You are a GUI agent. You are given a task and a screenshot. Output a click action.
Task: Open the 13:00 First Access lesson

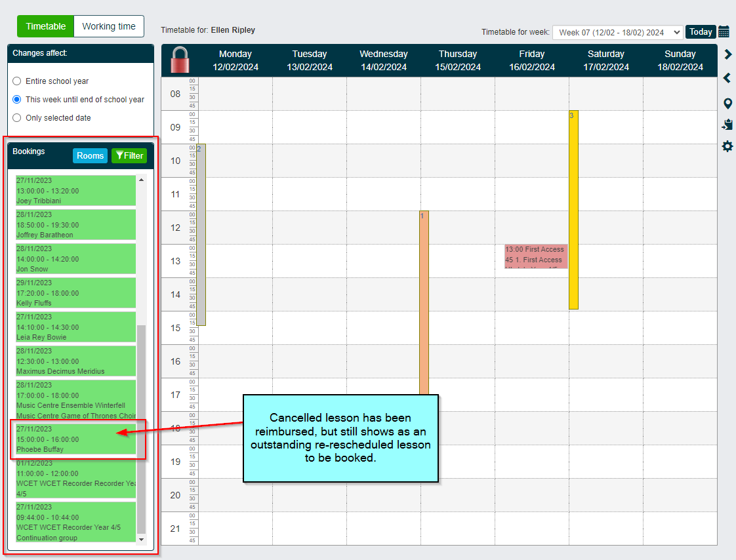click(536, 256)
